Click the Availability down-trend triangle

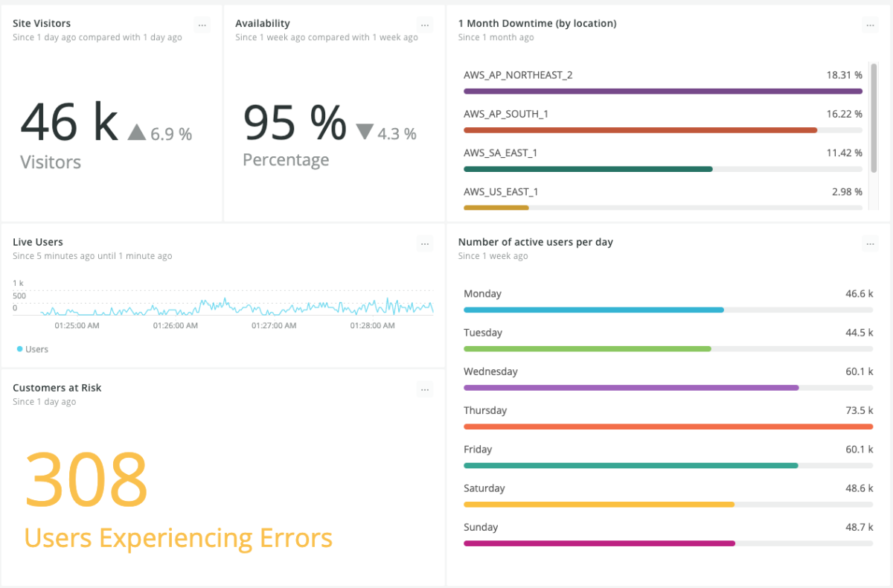coord(365,132)
